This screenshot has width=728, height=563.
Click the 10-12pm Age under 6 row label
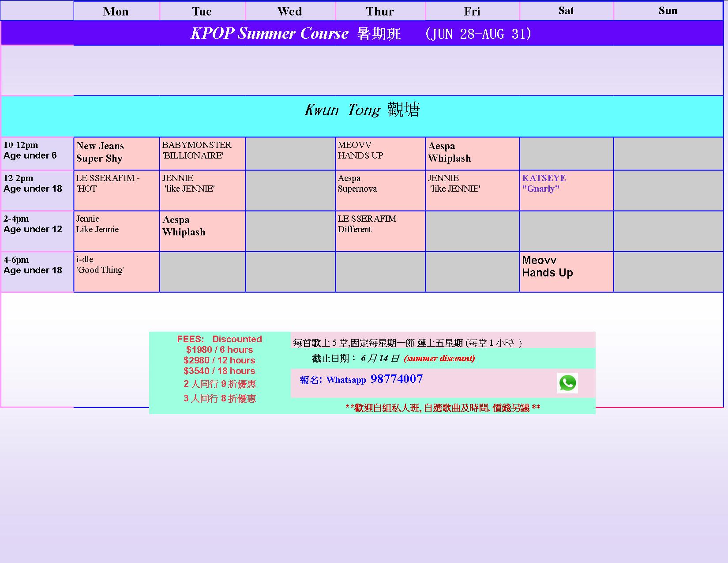coord(37,153)
